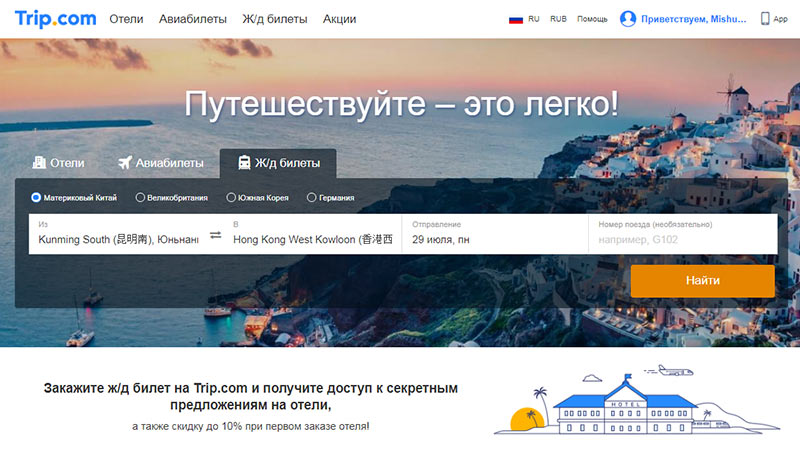This screenshot has height=450, width=800.
Task: Click the mobile phone App icon
Action: click(765, 19)
